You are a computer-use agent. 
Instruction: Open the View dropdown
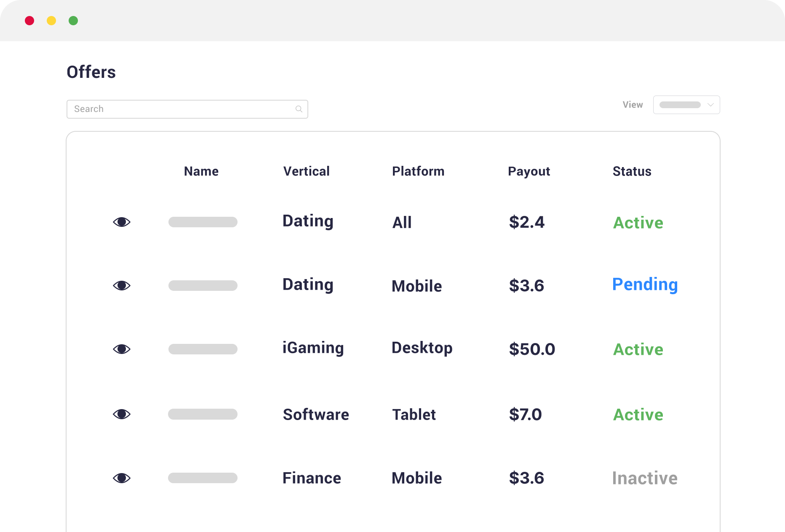(x=686, y=105)
